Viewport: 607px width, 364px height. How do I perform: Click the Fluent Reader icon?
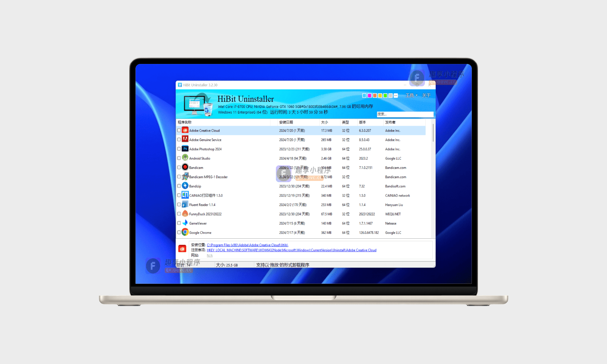tap(185, 205)
